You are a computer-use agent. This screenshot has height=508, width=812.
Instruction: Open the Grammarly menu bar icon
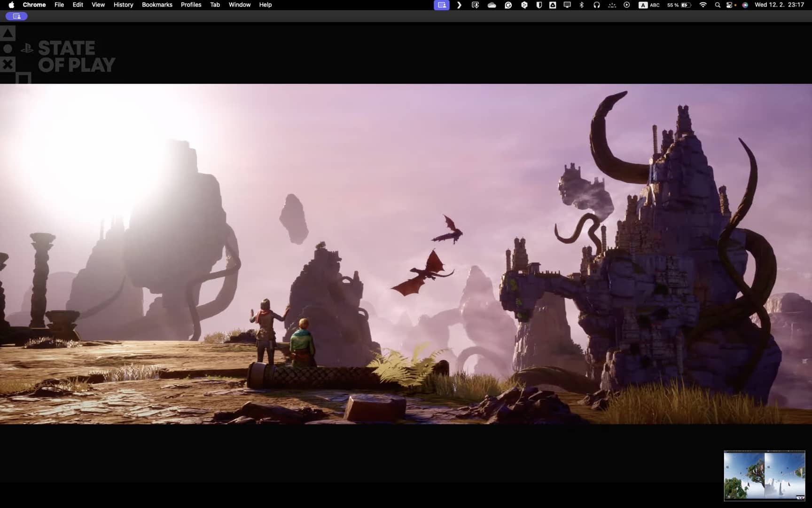[x=508, y=5]
